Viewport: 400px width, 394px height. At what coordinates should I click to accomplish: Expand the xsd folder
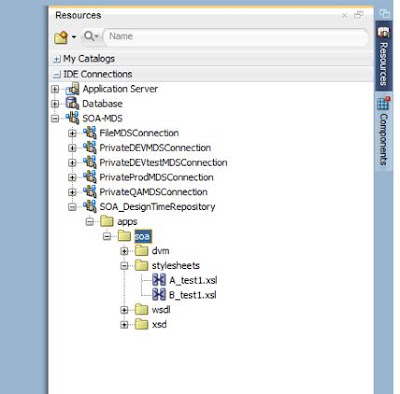tap(124, 325)
